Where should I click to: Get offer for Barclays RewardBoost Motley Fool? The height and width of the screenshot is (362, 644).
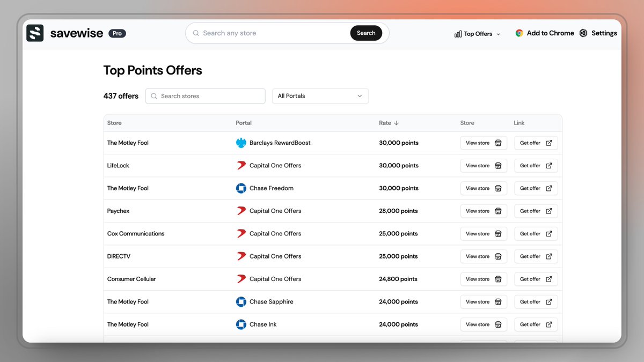(536, 143)
